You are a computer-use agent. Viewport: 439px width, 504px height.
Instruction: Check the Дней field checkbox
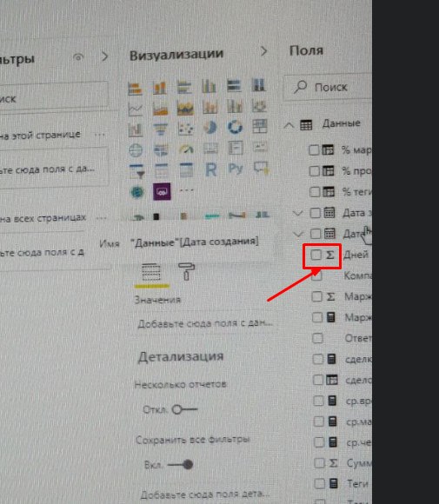[x=316, y=255]
